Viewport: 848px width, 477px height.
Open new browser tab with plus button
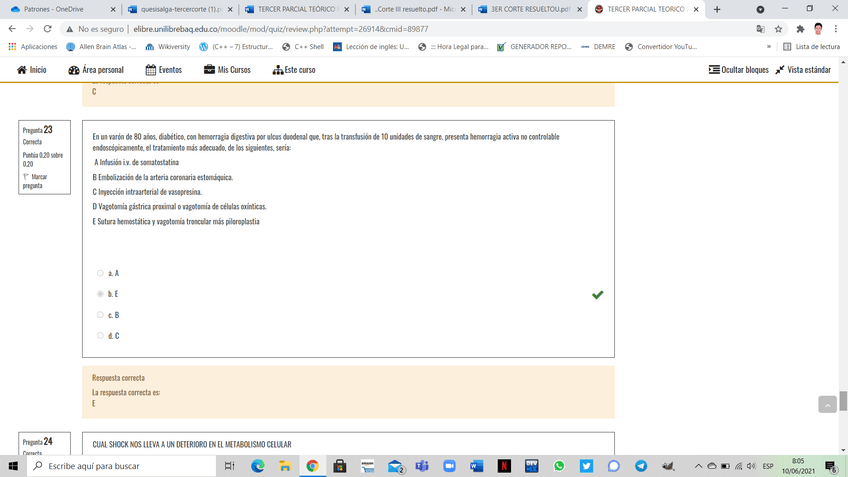(717, 9)
